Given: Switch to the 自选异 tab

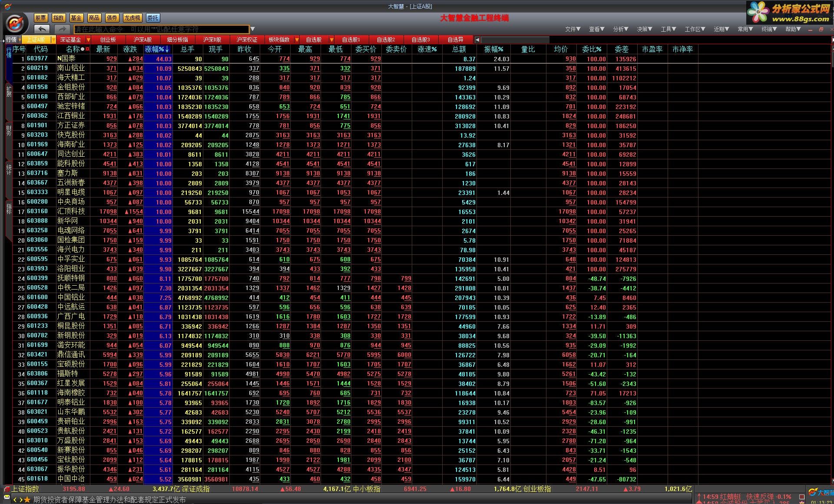Looking at the screenshot, I should pyautogui.click(x=455, y=40).
